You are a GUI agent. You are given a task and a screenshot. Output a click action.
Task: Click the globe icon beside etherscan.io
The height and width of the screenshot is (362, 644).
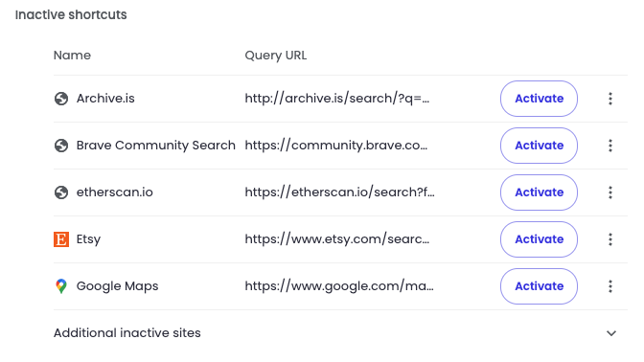[61, 192]
